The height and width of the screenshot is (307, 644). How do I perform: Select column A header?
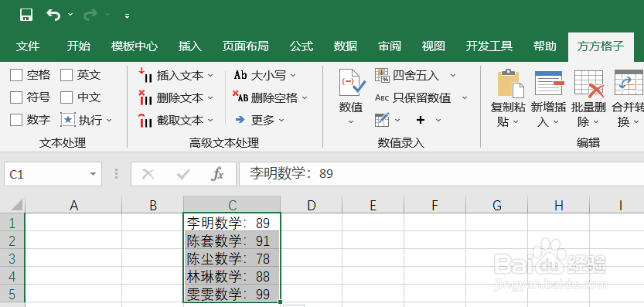click(73, 205)
